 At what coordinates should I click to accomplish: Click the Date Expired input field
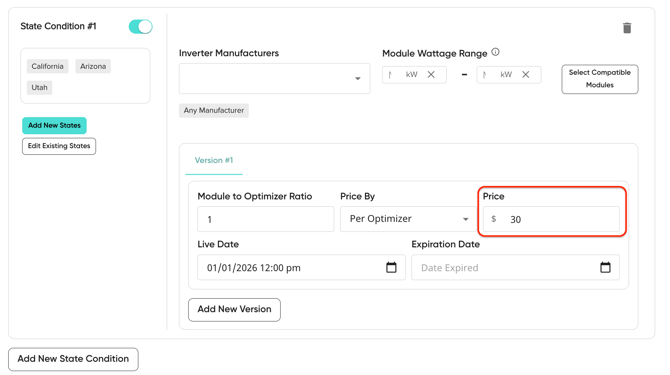515,267
